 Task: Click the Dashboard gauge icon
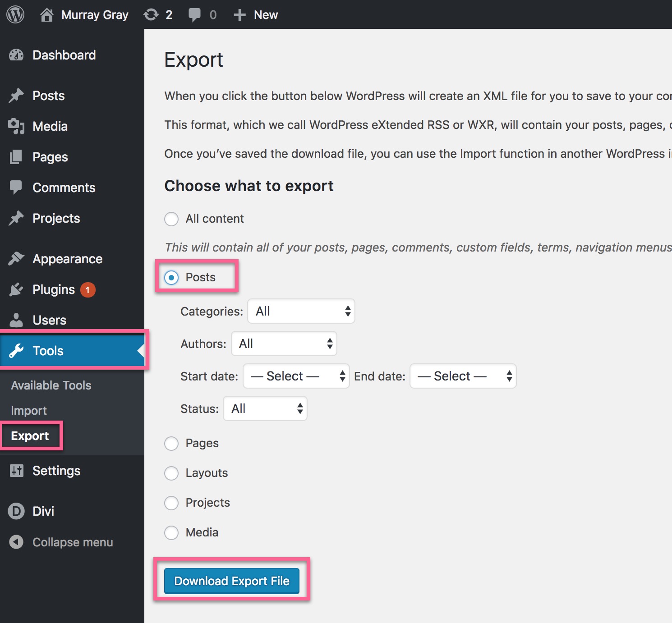tap(16, 55)
